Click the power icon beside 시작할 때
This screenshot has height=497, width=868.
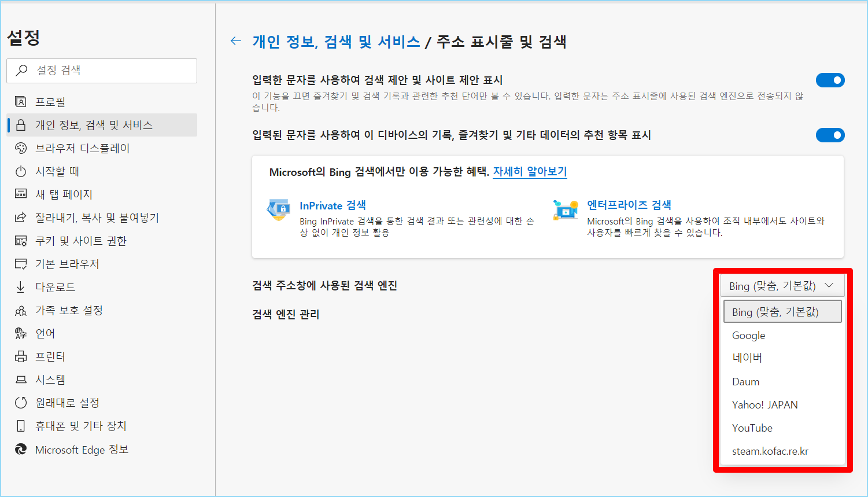[x=21, y=171]
